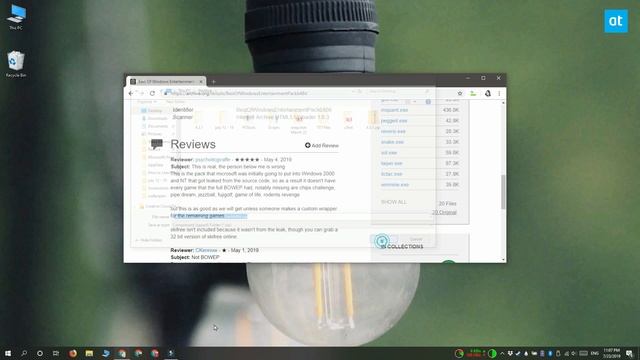Download the sol.exe file link
Image resolution: width=640 pixels, height=360 pixels.
(389, 153)
